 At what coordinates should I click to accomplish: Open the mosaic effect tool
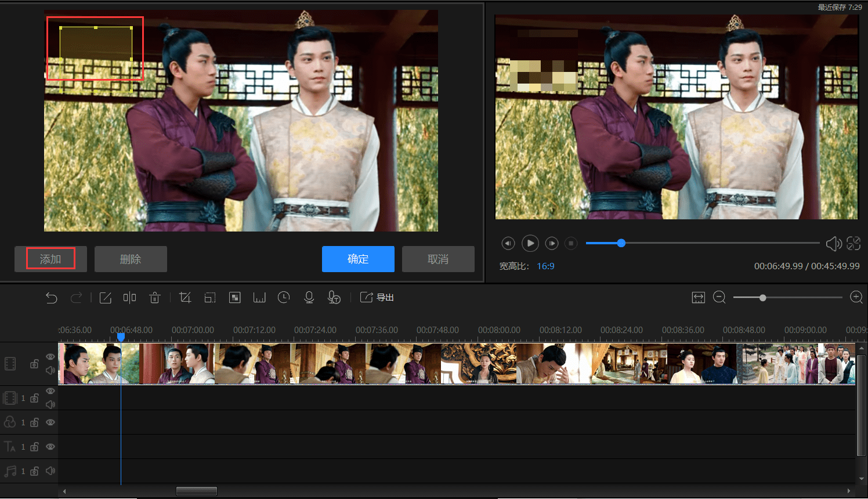[234, 298]
